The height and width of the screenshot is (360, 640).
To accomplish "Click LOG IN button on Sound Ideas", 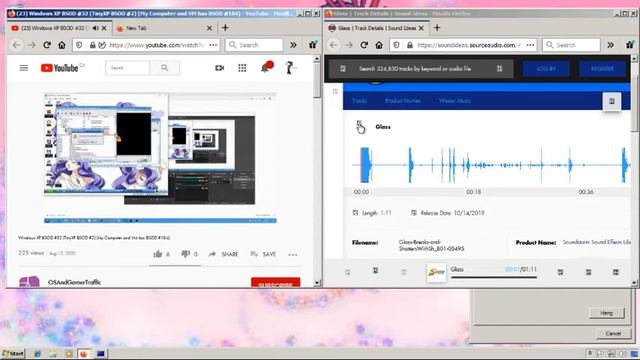I will point(546,69).
